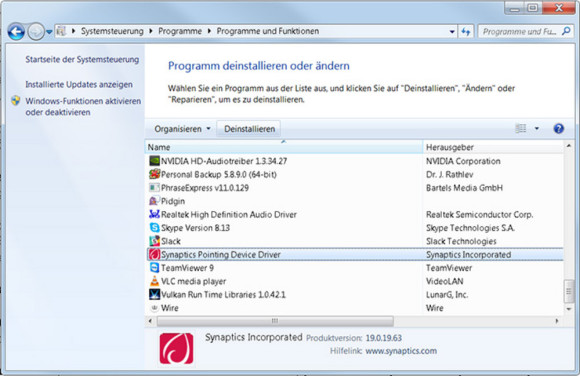Viewport: 580px width, 376px height.
Task: Select VLC media player entry
Action: click(x=193, y=281)
